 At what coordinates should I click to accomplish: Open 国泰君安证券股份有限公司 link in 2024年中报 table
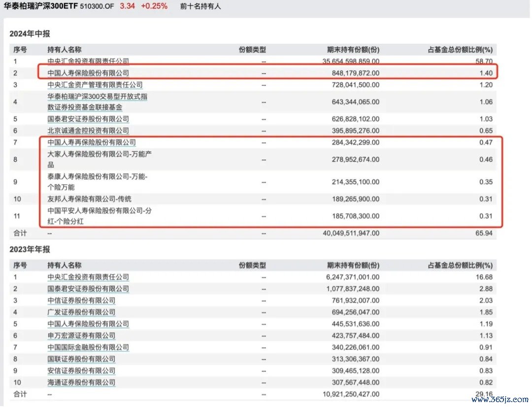(x=88, y=119)
